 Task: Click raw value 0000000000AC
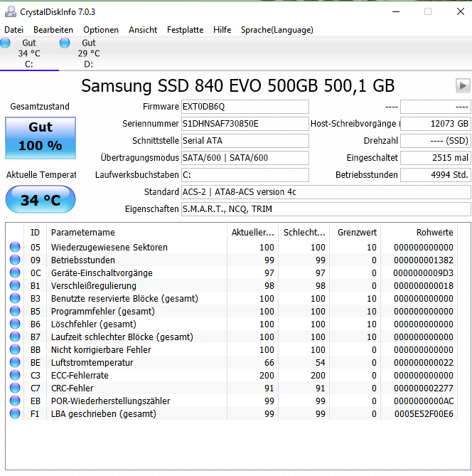(424, 401)
